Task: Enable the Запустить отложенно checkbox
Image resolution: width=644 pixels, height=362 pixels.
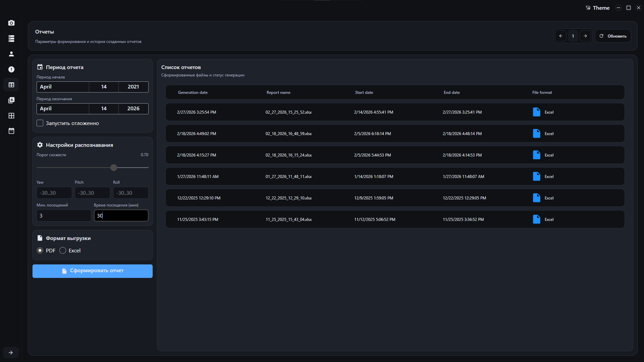Action: (40, 123)
